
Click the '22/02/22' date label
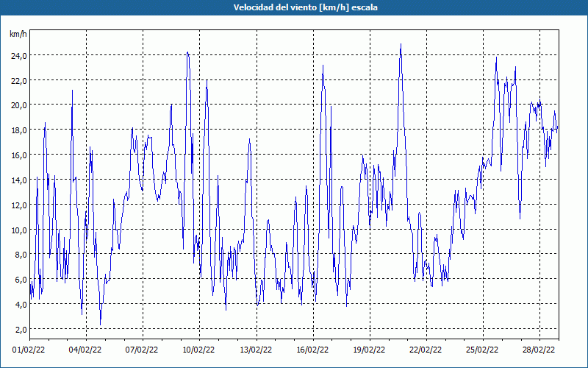(x=426, y=350)
